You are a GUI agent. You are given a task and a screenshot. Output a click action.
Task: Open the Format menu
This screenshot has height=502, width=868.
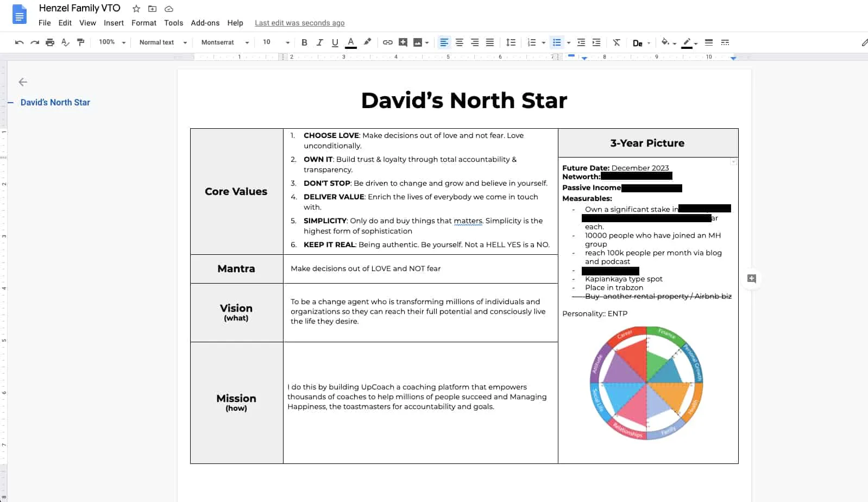[144, 23]
